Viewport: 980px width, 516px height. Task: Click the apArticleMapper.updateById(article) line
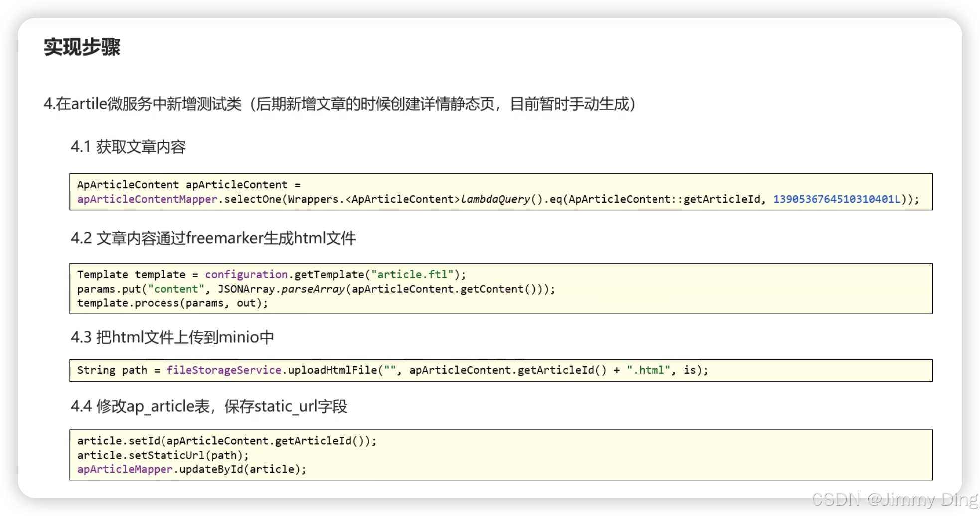point(192,469)
